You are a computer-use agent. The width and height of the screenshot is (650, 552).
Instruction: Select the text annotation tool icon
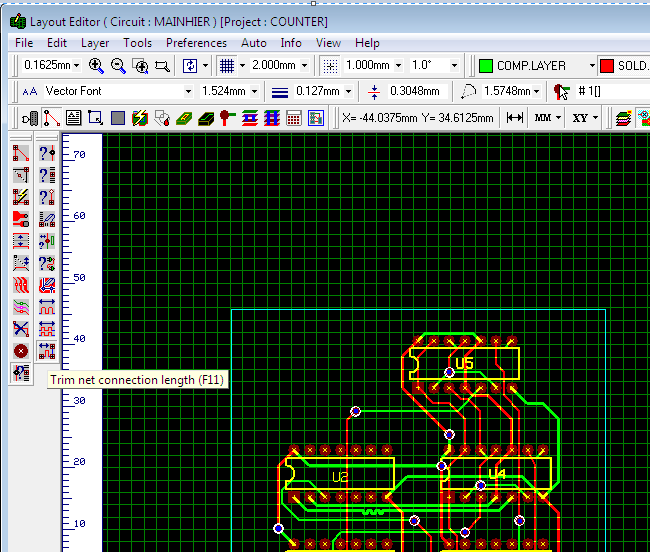73,119
